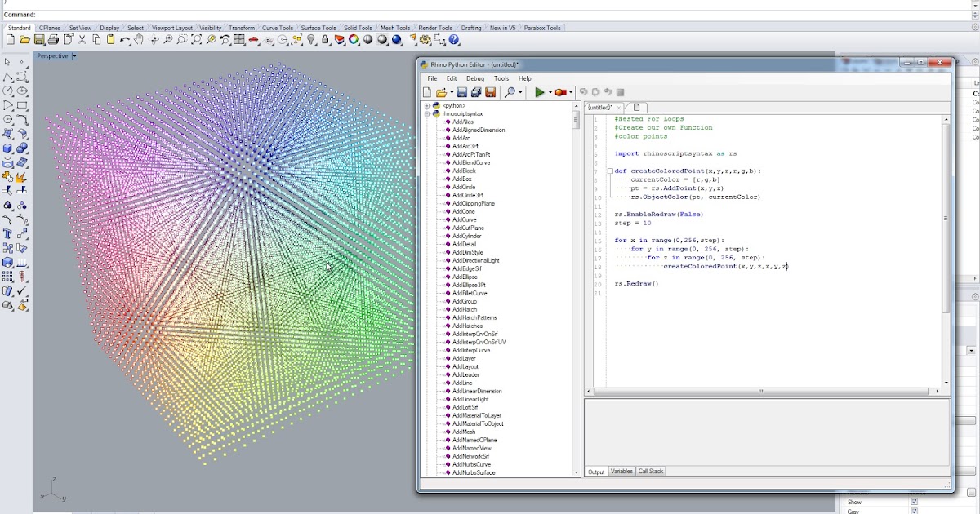Collapse the rhinoscriptsyntax tree node
The image size is (980, 514).
click(x=427, y=114)
